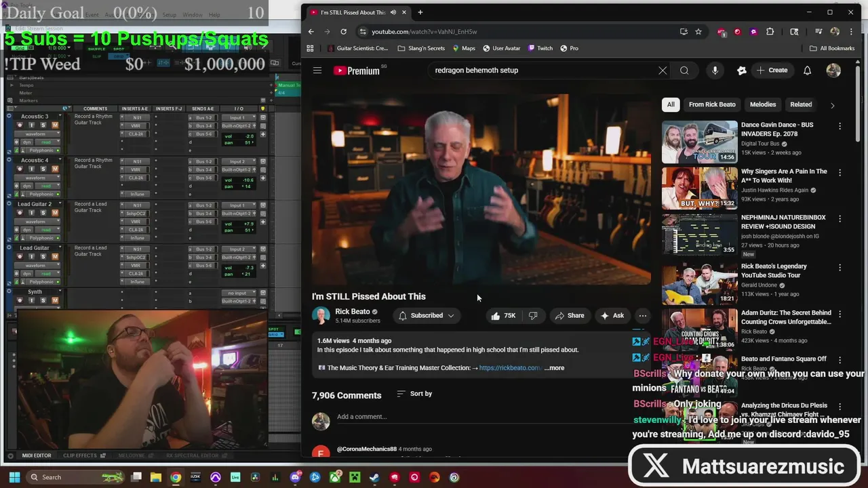
Task: Open Lead Guitar 2 Polyphonic elastic audio selector
Action: 41,238
